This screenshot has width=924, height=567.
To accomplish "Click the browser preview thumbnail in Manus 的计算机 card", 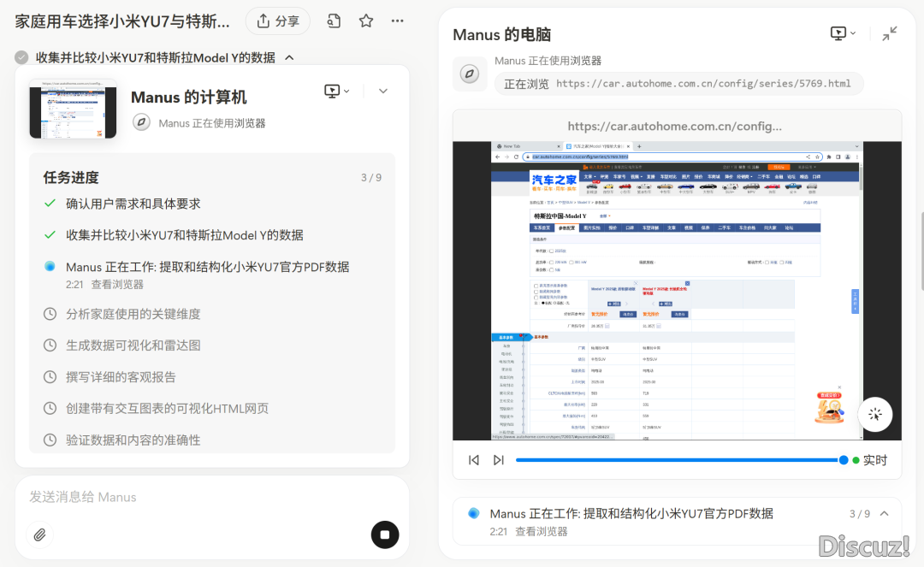I will pos(73,109).
